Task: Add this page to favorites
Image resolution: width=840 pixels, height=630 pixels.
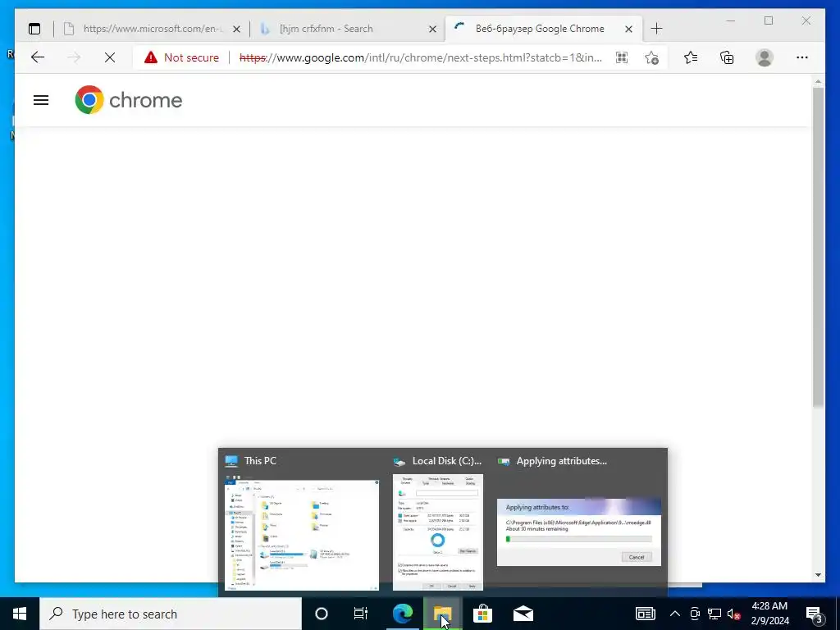Action: click(x=651, y=57)
